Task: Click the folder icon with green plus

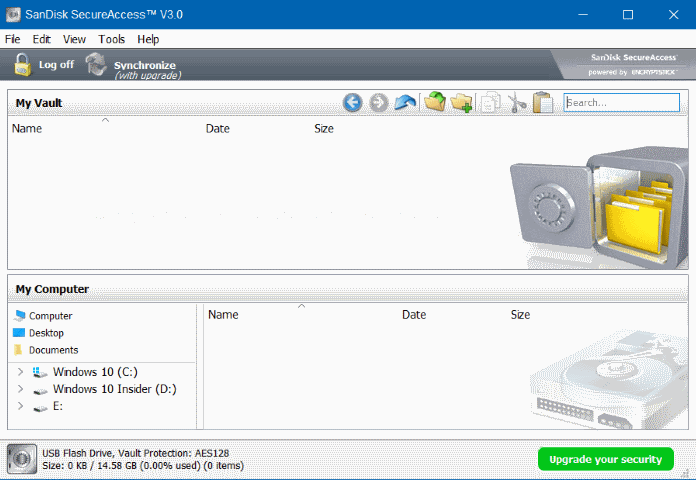Action: (x=461, y=103)
